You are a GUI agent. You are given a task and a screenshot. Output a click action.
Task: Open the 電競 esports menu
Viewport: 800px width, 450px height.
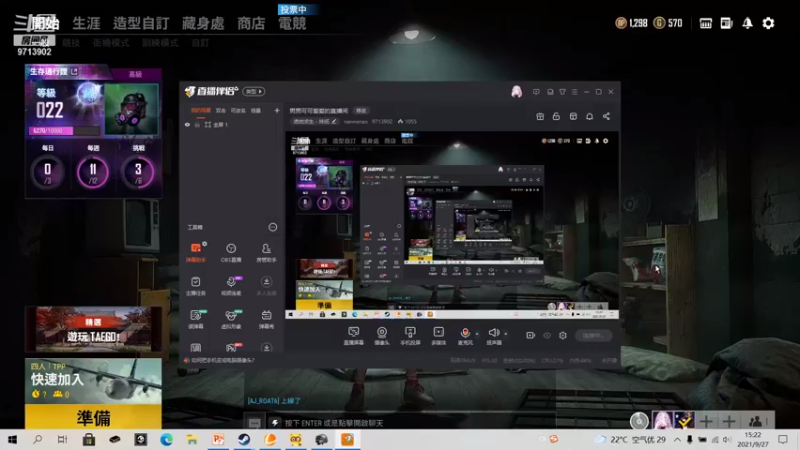(292, 23)
